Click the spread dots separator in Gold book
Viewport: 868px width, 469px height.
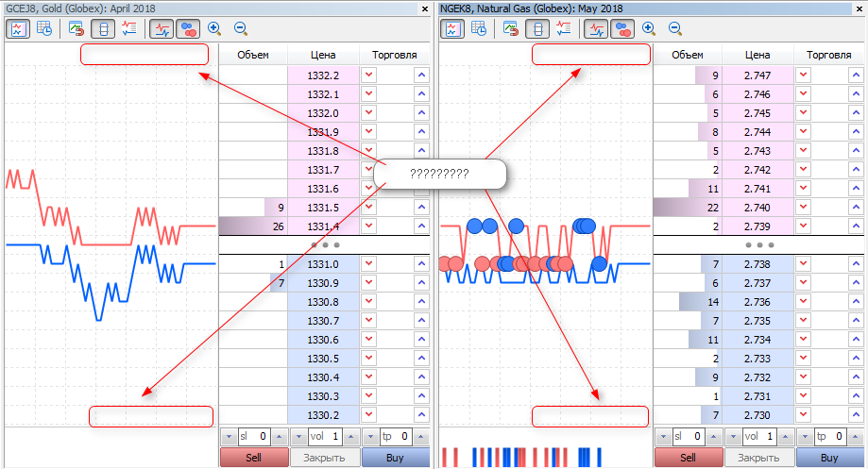tap(325, 244)
